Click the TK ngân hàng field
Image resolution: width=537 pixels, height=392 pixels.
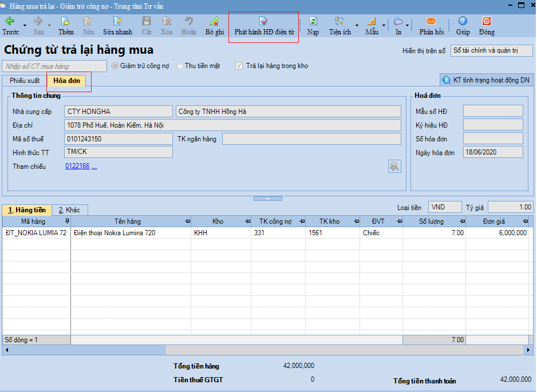(311, 138)
